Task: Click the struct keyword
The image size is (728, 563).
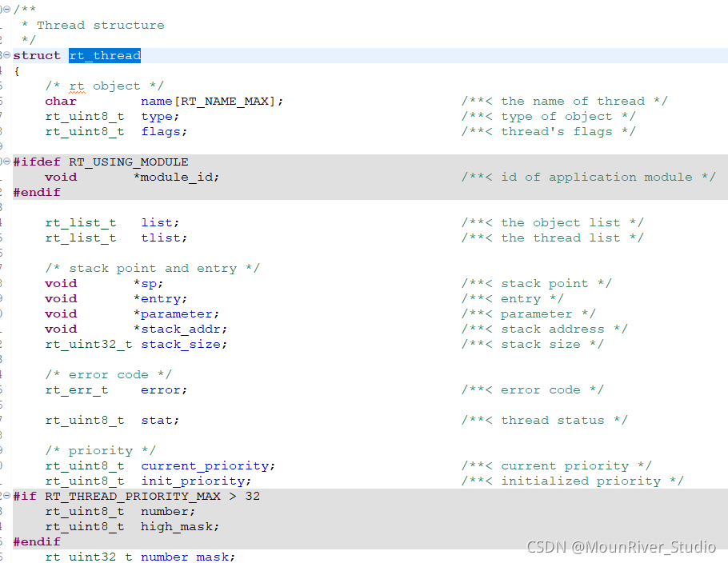Action: click(37, 56)
